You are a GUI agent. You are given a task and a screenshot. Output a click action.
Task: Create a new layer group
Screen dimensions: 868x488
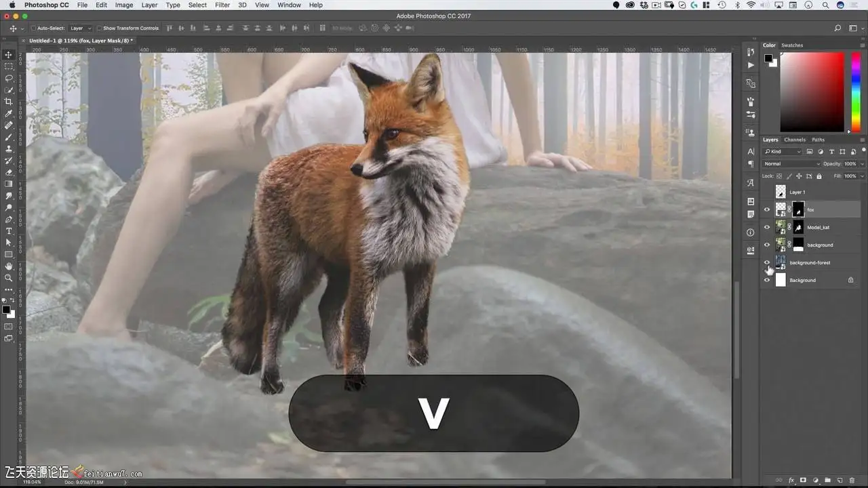point(828,480)
